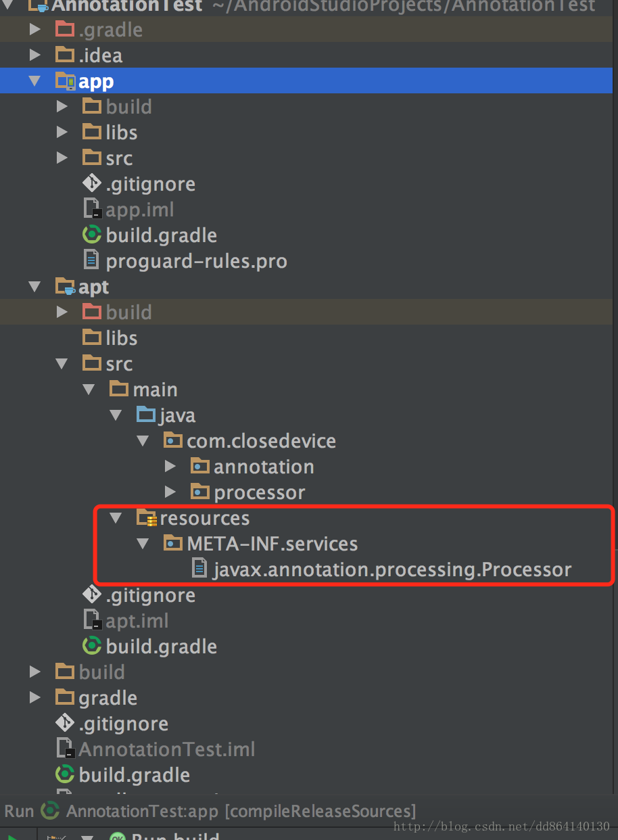Collapse the app module node
Screen dimensions: 618x840
(35, 81)
